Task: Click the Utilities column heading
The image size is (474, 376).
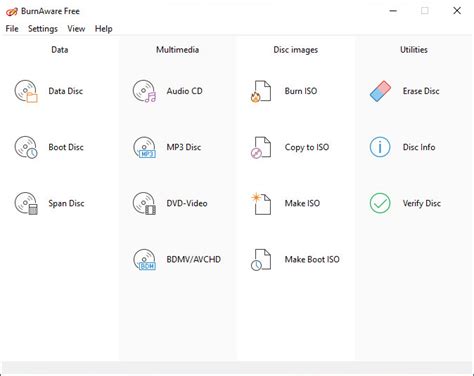Action: click(x=414, y=50)
